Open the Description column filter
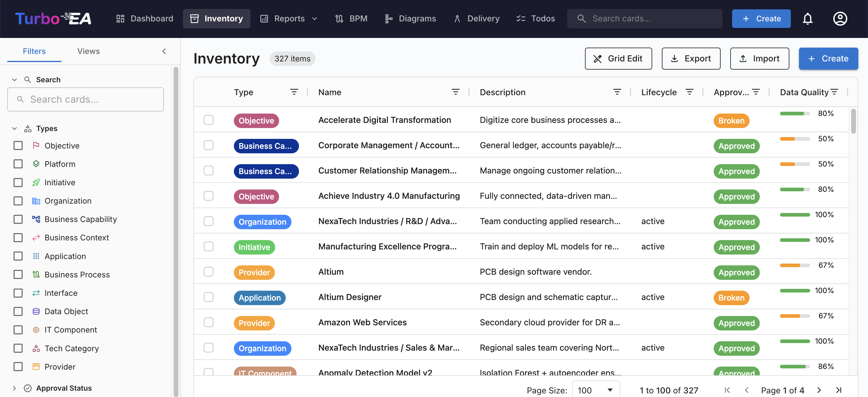Image resolution: width=868 pixels, height=397 pixels. point(617,92)
